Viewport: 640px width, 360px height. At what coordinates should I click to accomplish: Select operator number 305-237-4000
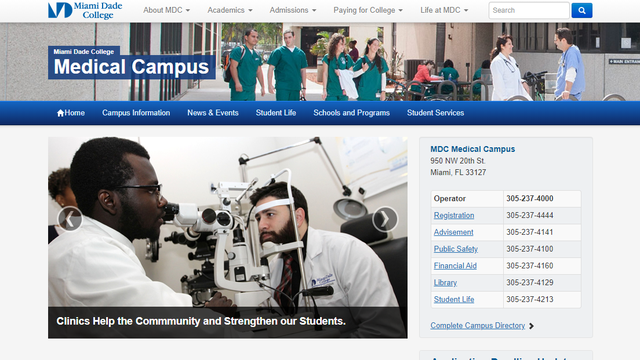tap(530, 198)
